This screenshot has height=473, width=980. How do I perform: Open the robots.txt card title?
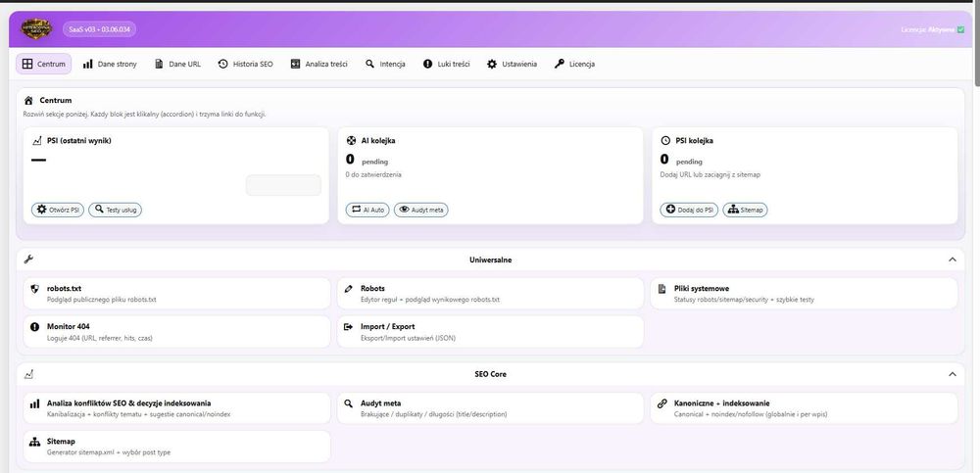point(64,289)
